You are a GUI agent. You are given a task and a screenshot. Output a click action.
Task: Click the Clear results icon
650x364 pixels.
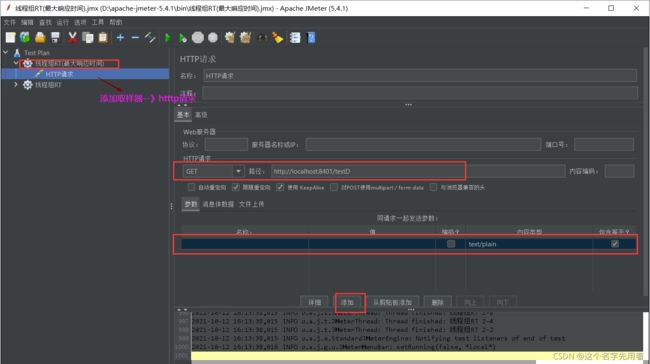point(230,38)
